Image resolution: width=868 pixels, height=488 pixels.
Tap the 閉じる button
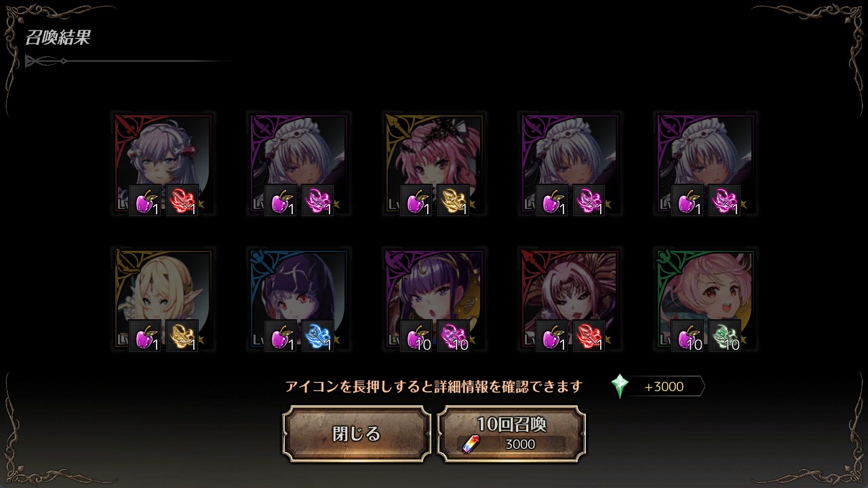click(x=357, y=434)
